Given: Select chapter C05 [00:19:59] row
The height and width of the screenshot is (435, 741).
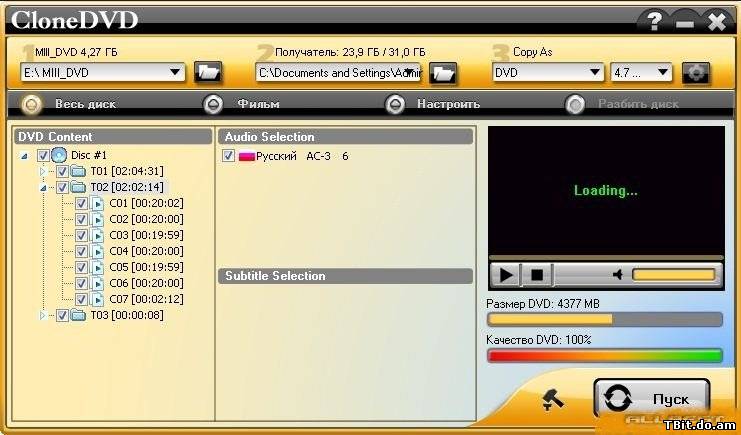Looking at the screenshot, I should tap(146, 267).
